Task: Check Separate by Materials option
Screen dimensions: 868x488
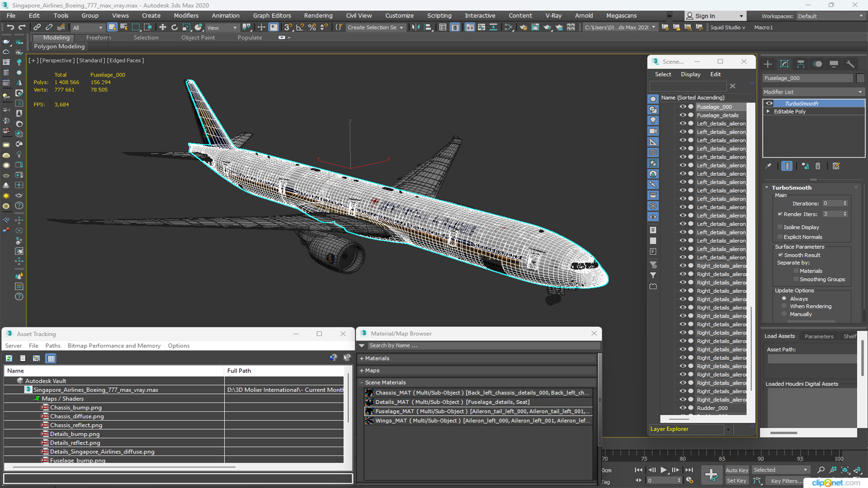Action: pos(796,271)
